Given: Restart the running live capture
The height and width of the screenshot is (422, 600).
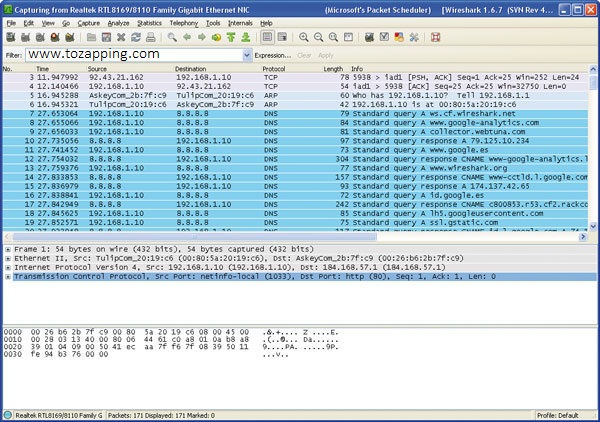Looking at the screenshot, I should pyautogui.click(x=70, y=37).
